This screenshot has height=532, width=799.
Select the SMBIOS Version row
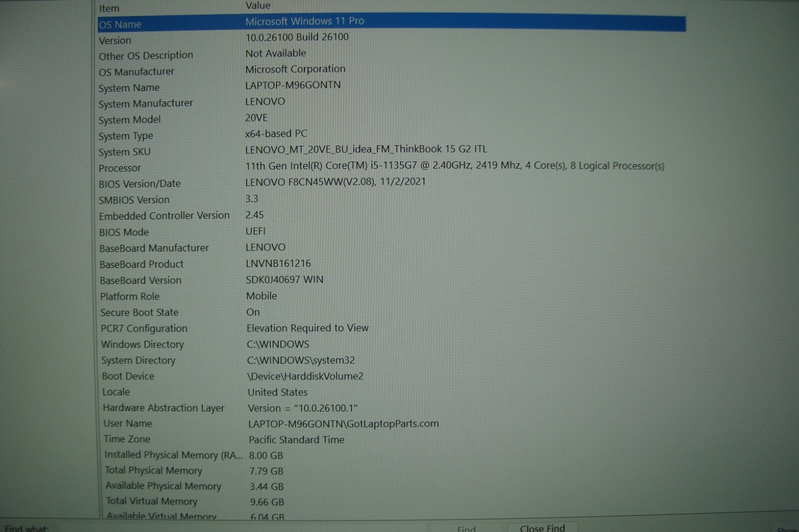[134, 200]
